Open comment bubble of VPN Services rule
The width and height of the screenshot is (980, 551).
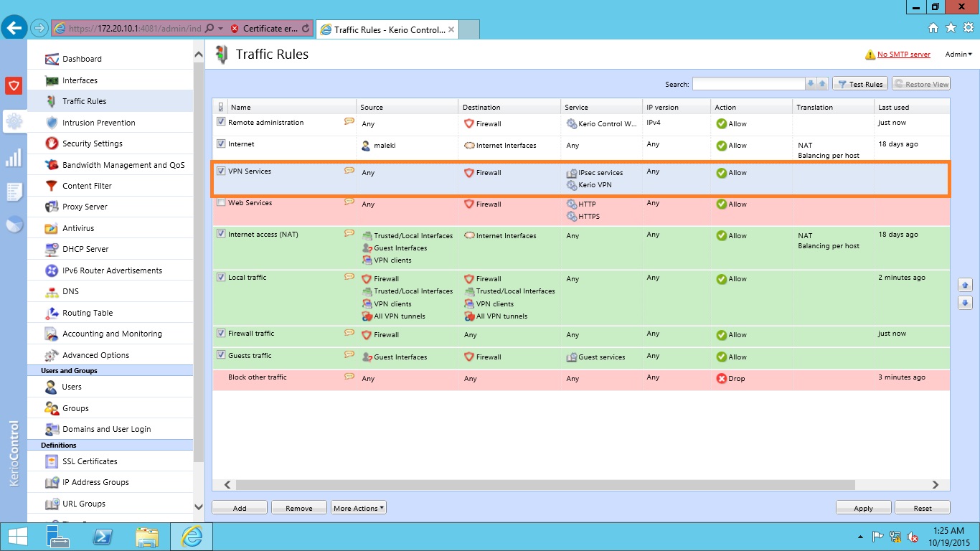[x=349, y=171]
